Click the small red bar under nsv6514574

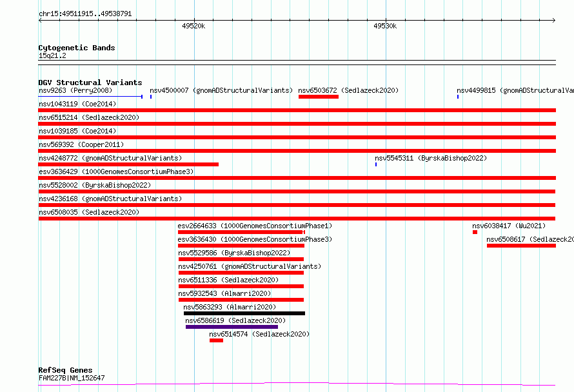pyautogui.click(x=216, y=340)
